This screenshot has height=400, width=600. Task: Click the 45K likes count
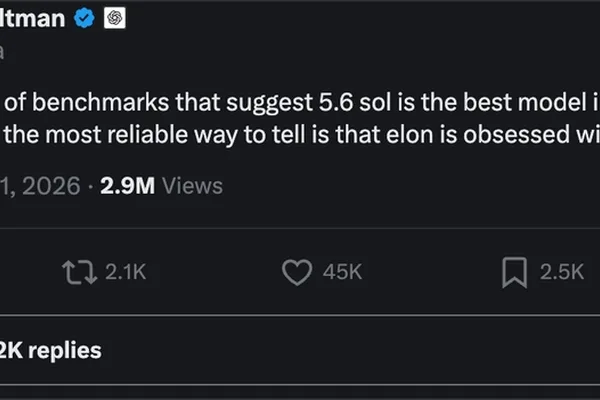click(x=342, y=272)
